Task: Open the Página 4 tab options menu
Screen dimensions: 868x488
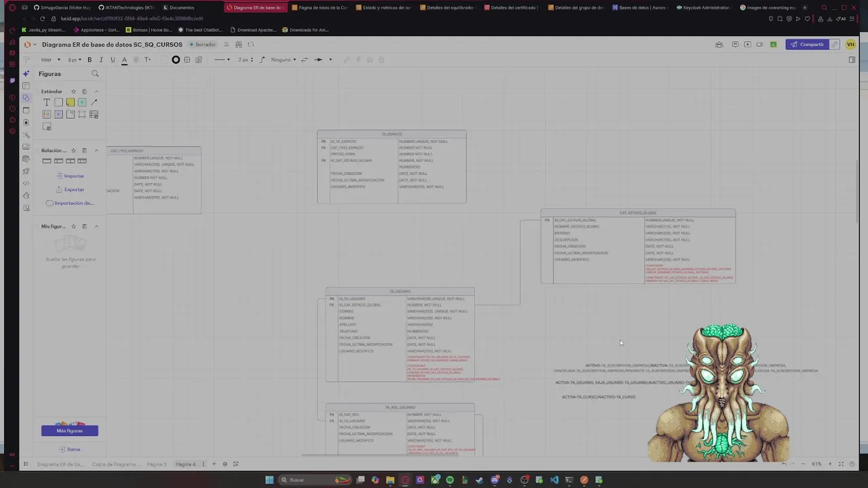Action: (203, 464)
